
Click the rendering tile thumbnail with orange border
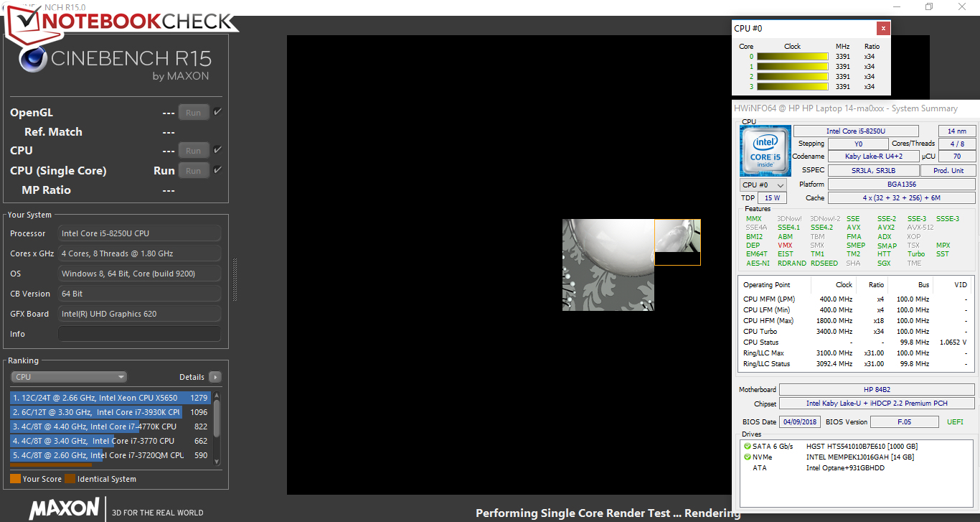677,242
